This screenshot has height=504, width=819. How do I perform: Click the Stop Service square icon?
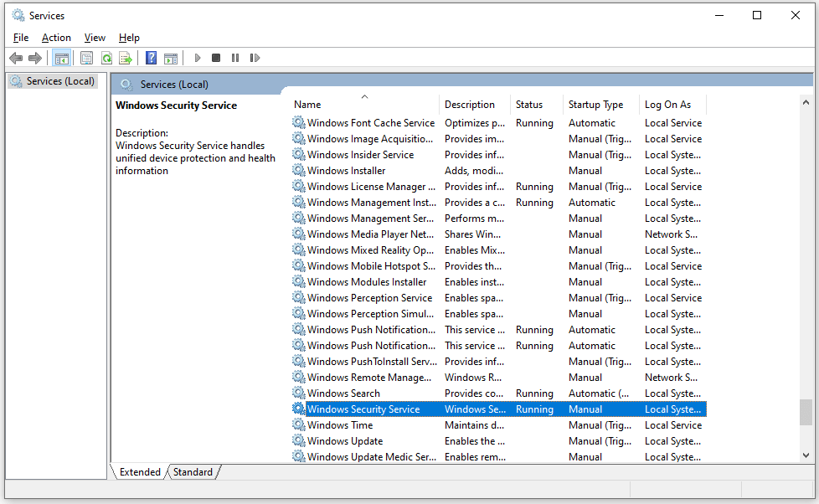point(216,58)
